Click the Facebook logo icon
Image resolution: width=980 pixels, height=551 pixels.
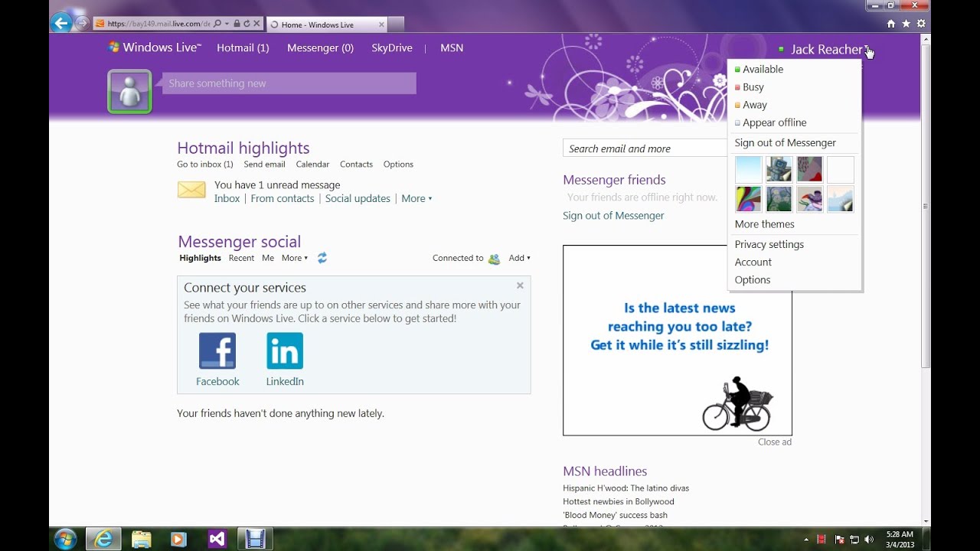(217, 350)
